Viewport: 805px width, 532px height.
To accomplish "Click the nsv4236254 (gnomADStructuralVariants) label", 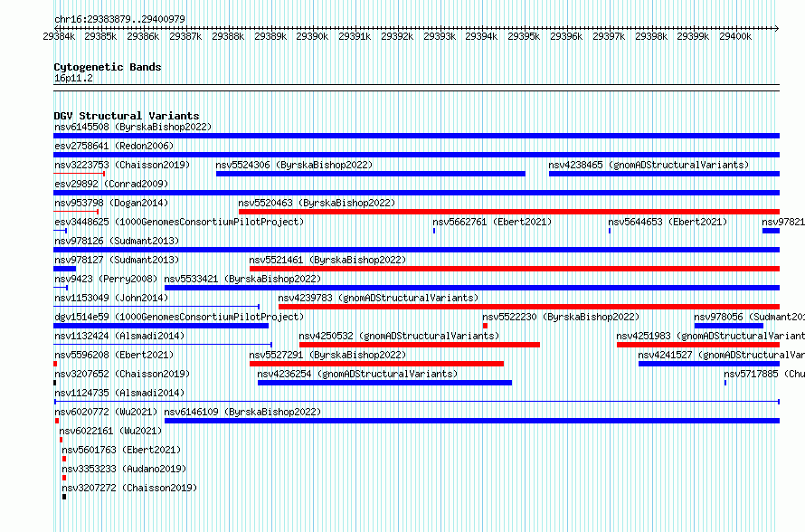I will coord(358,374).
